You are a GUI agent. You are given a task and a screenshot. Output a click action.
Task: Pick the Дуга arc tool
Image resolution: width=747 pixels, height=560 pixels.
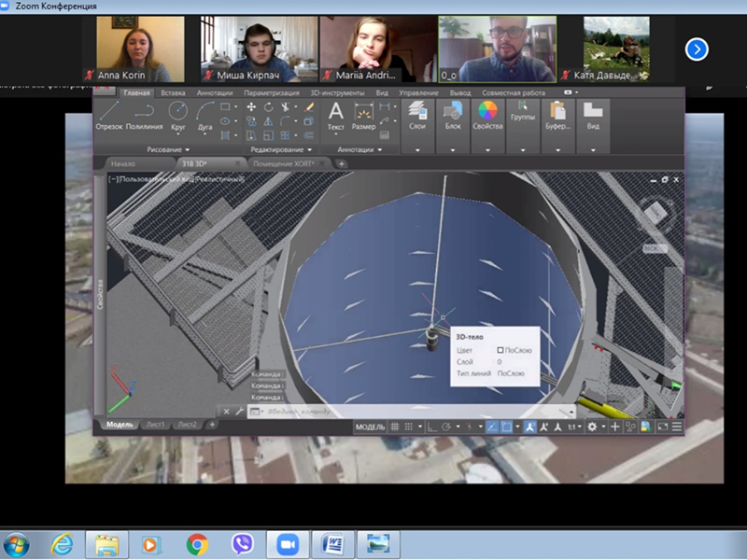pyautogui.click(x=204, y=116)
